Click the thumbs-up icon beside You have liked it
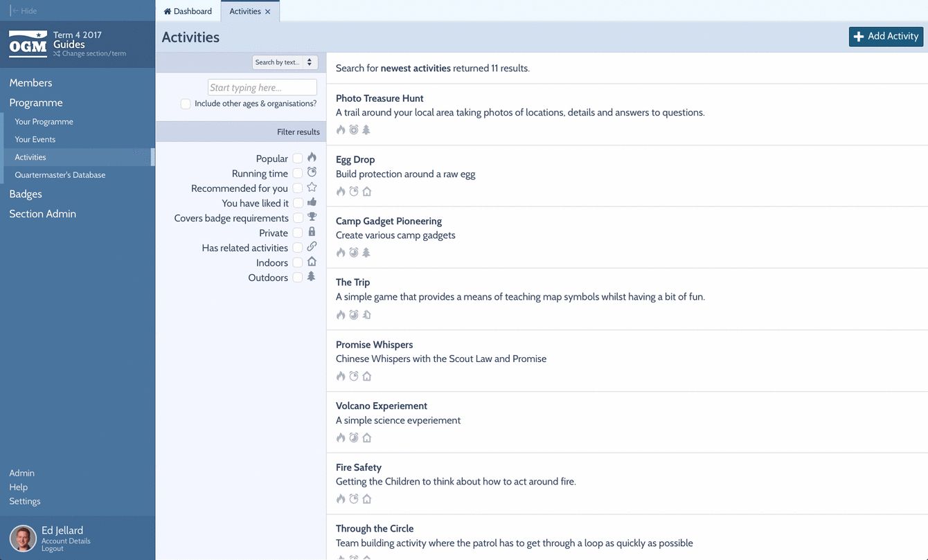The image size is (928, 560). [x=312, y=202]
